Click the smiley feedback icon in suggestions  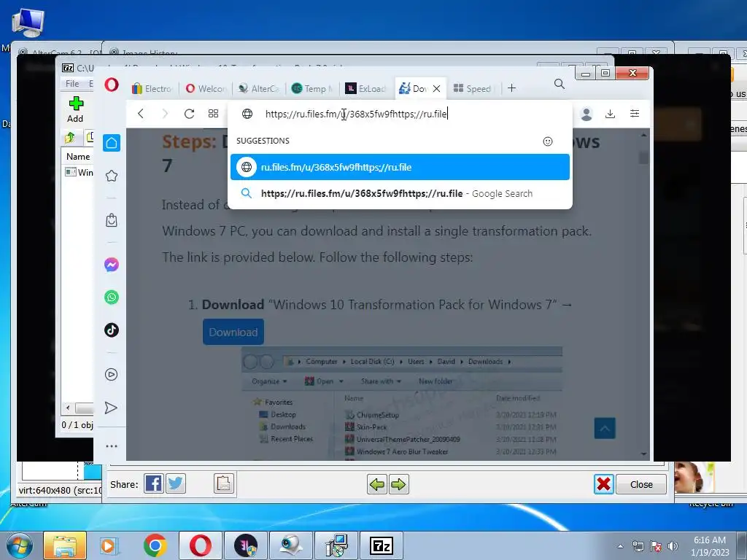click(548, 141)
